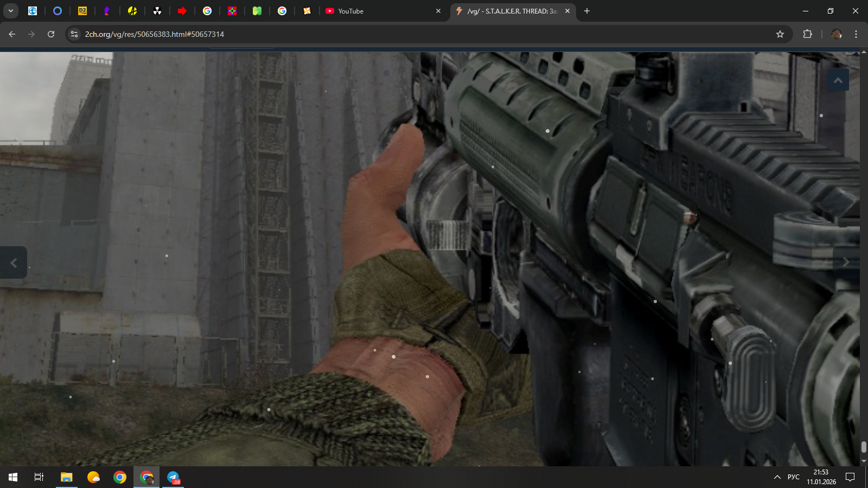868x488 pixels.
Task: Open File Explorer from the taskbar
Action: pyautogui.click(x=66, y=477)
